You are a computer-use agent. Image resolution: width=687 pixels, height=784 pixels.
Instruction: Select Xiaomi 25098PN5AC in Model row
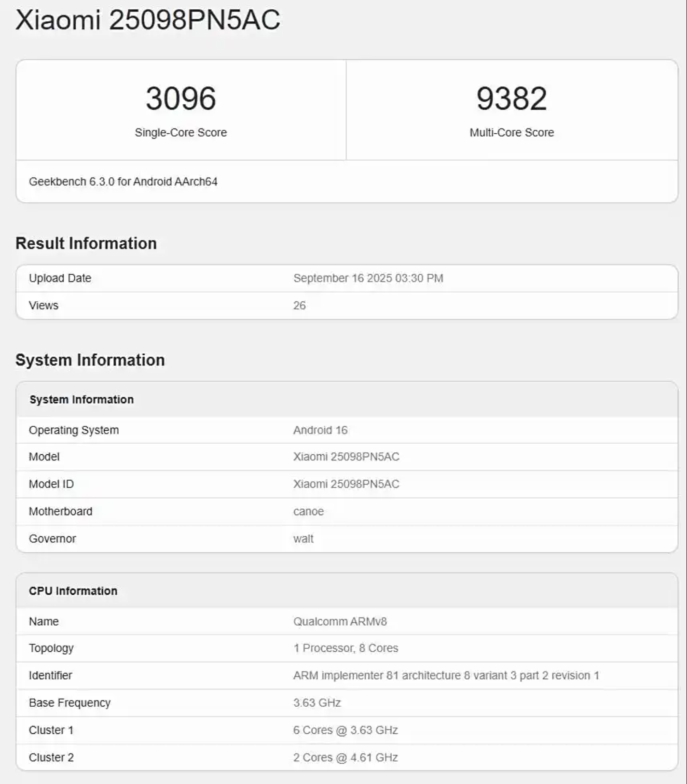(x=346, y=457)
